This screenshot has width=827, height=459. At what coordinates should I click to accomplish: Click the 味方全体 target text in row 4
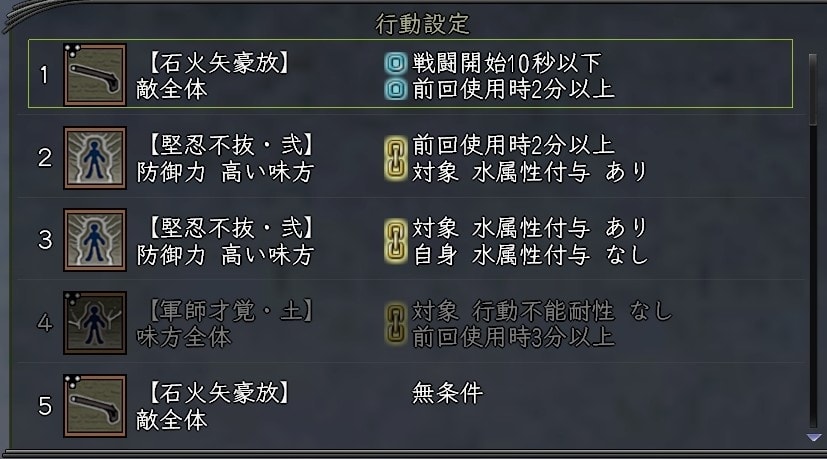[184, 337]
